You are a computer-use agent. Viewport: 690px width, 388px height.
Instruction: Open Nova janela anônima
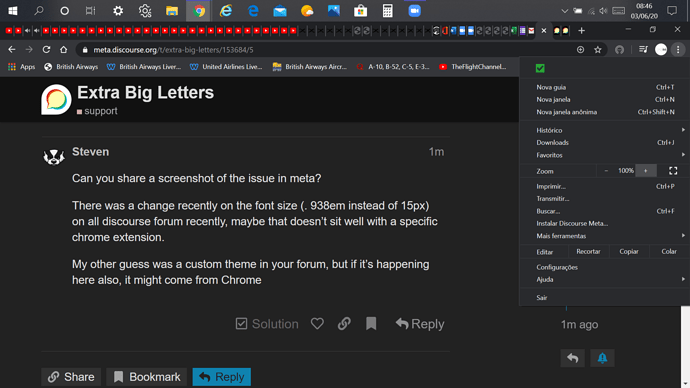click(x=605, y=112)
